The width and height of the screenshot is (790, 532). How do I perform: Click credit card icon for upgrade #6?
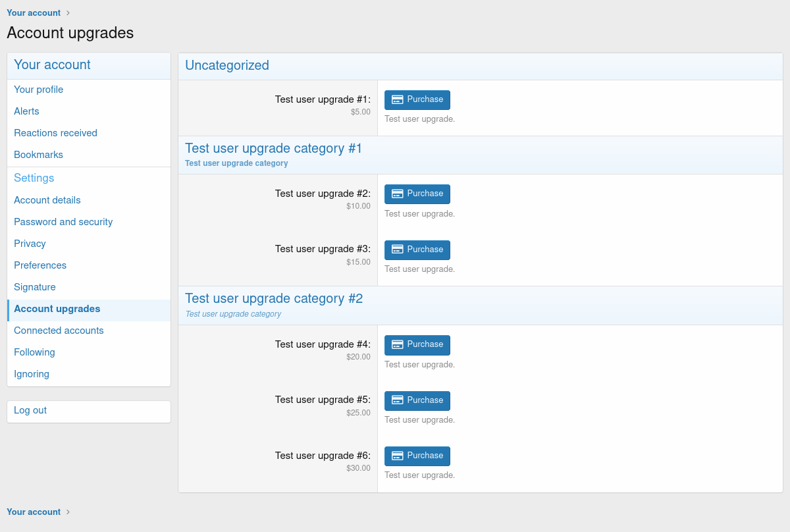click(397, 456)
